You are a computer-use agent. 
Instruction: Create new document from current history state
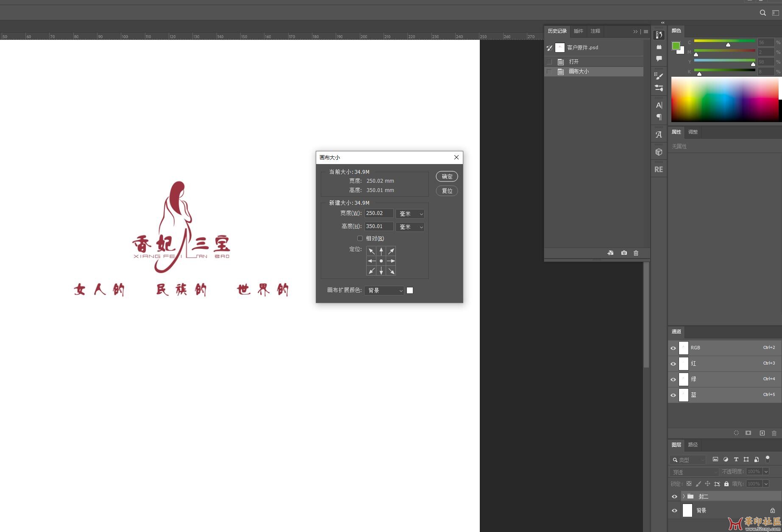click(610, 253)
